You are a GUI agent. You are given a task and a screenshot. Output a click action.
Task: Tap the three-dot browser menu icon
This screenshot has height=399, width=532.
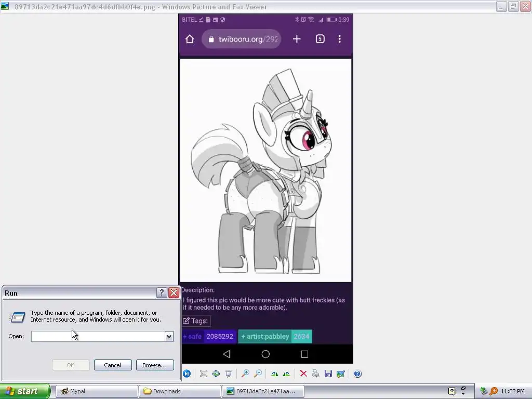coord(339,39)
